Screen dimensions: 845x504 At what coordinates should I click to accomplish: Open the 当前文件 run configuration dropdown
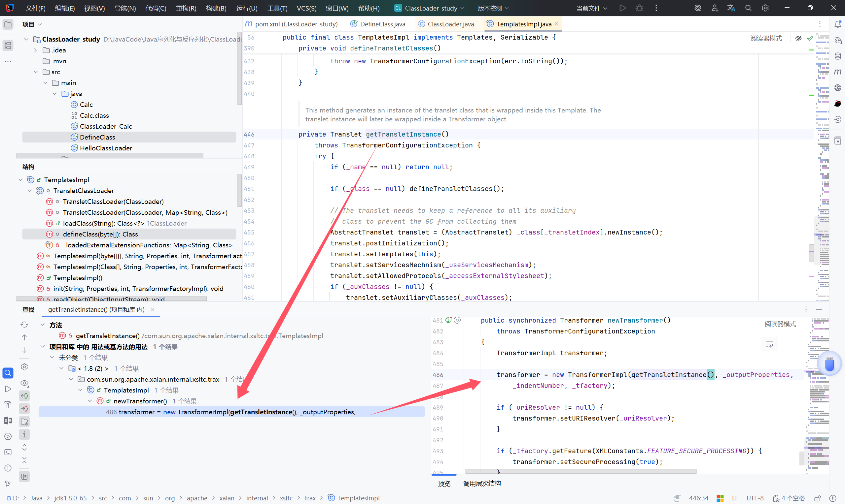point(591,8)
